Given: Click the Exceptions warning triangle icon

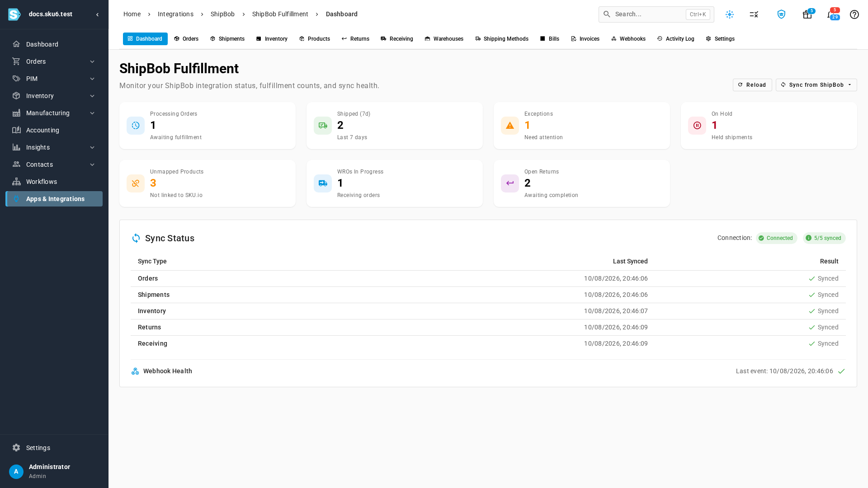Looking at the screenshot, I should [510, 126].
